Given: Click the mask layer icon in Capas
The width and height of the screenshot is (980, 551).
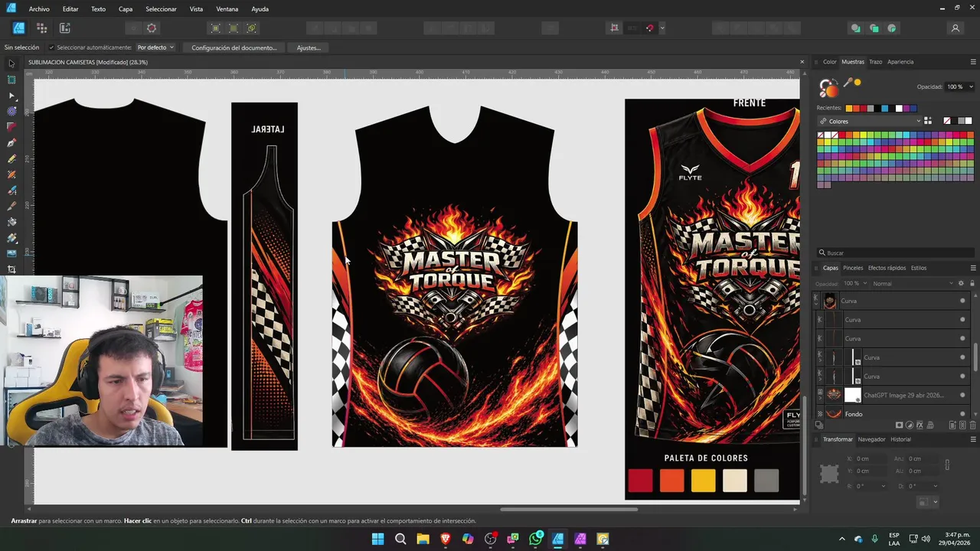Looking at the screenshot, I should pyautogui.click(x=900, y=425).
